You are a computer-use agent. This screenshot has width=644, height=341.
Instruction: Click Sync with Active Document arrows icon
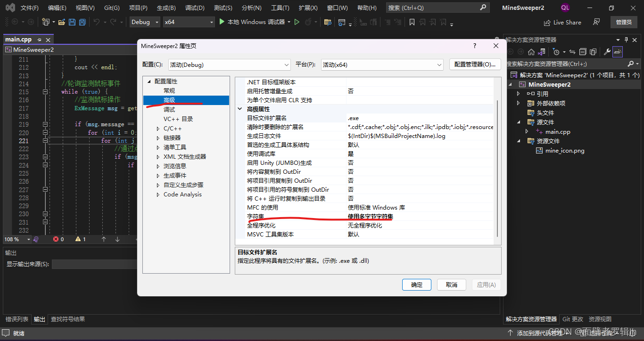[572, 52]
